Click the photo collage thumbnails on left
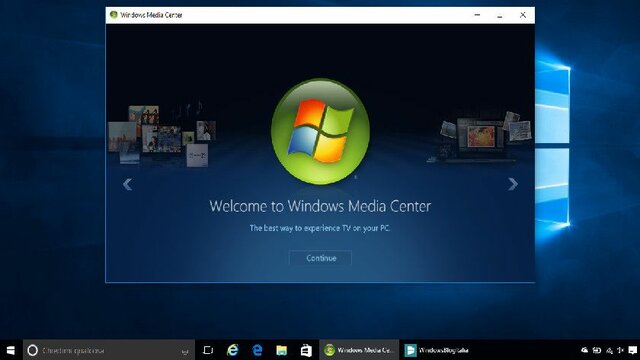The image size is (640, 360). pyautogui.click(x=162, y=135)
